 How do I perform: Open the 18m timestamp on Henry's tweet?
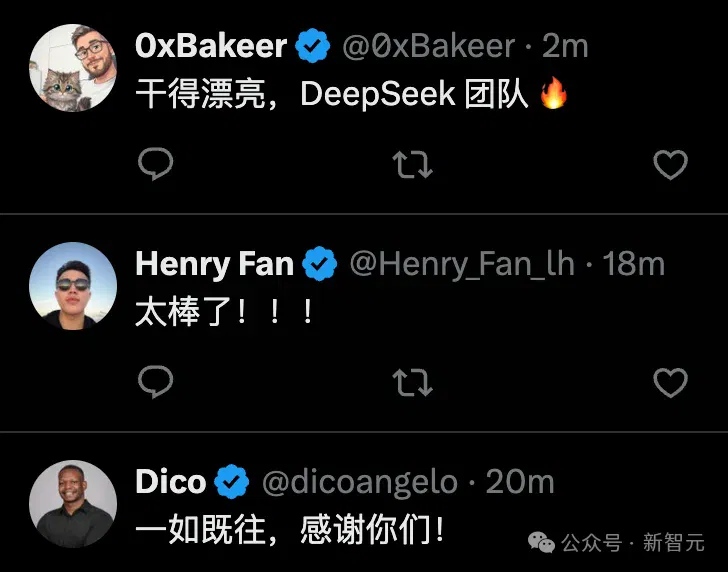pyautogui.click(x=634, y=264)
